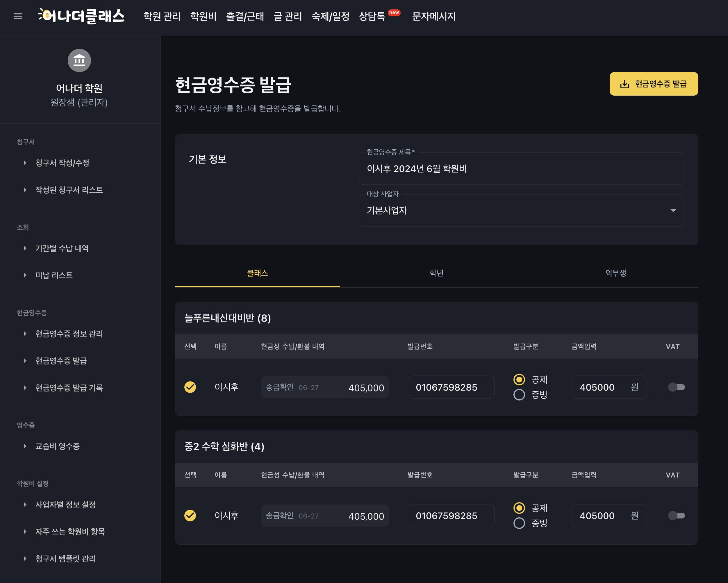The width and height of the screenshot is (728, 583).
Task: Open 현금영수증 발급 기록 in sidebar
Action: 69,387
